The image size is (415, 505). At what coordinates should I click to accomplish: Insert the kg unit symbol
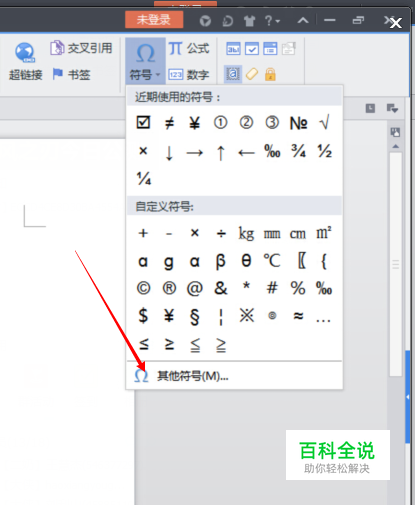click(246, 233)
